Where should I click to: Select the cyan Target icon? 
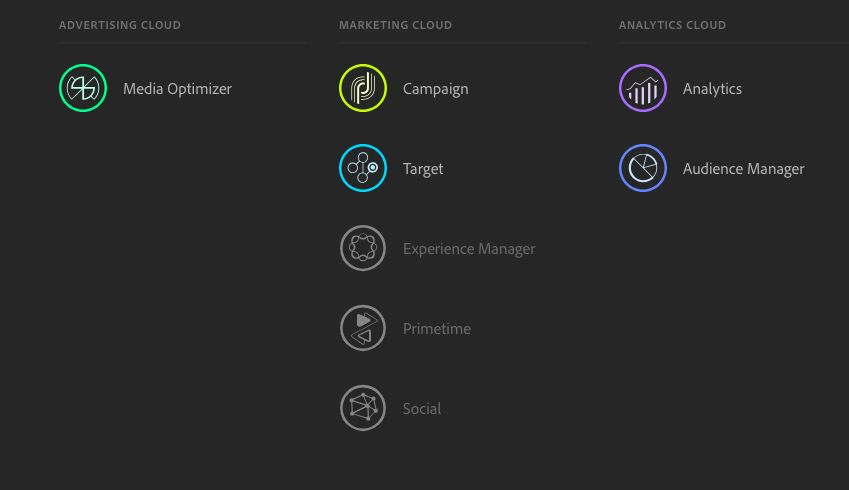point(363,168)
